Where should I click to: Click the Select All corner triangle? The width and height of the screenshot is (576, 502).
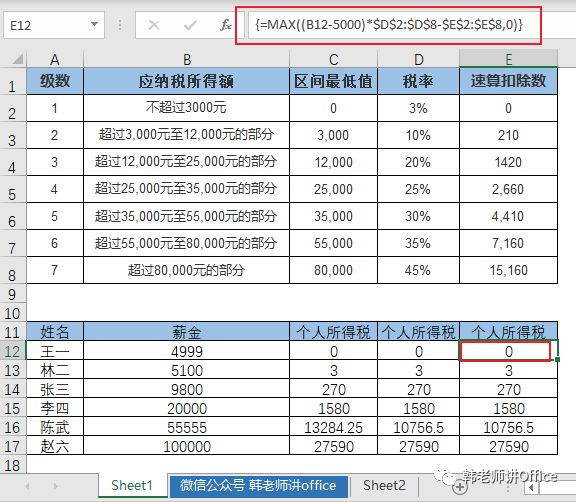pos(17,59)
